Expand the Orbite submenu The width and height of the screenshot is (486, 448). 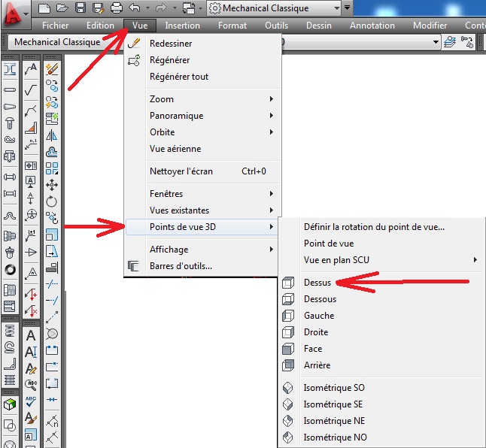pos(202,132)
